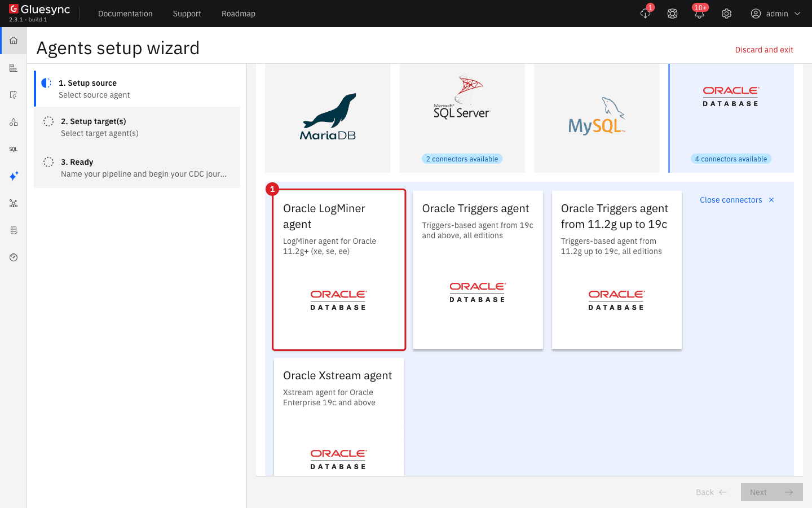Viewport: 812px width, 508px height.
Task: Choose the MySQL source tile
Action: click(x=597, y=118)
